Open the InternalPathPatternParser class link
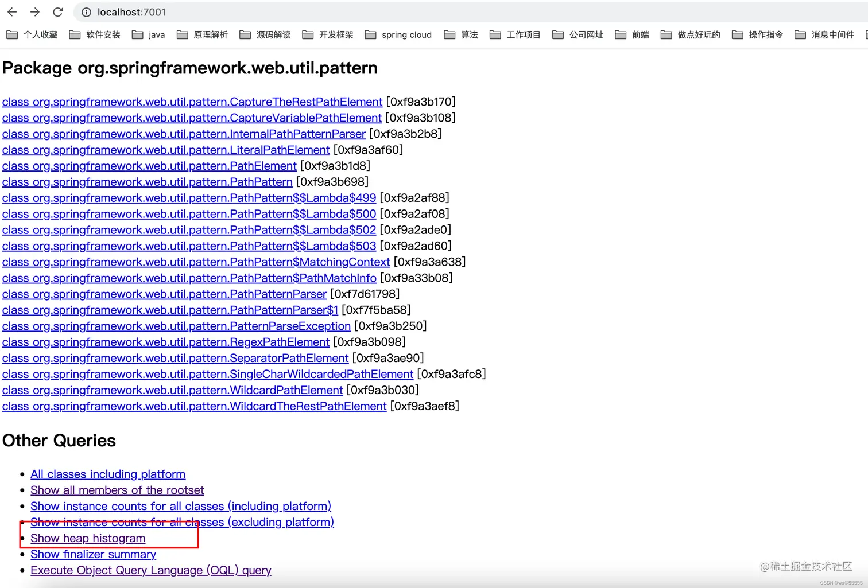 click(184, 134)
